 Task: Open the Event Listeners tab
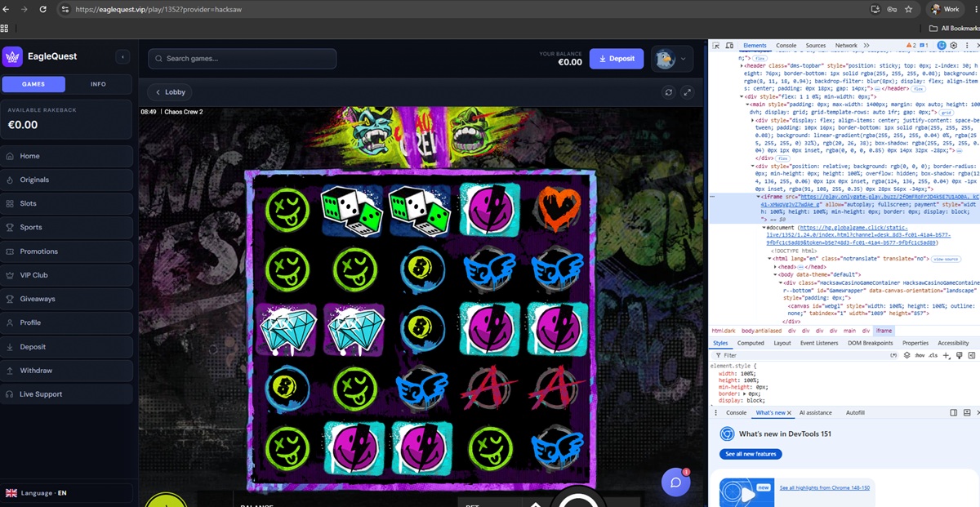(818, 343)
